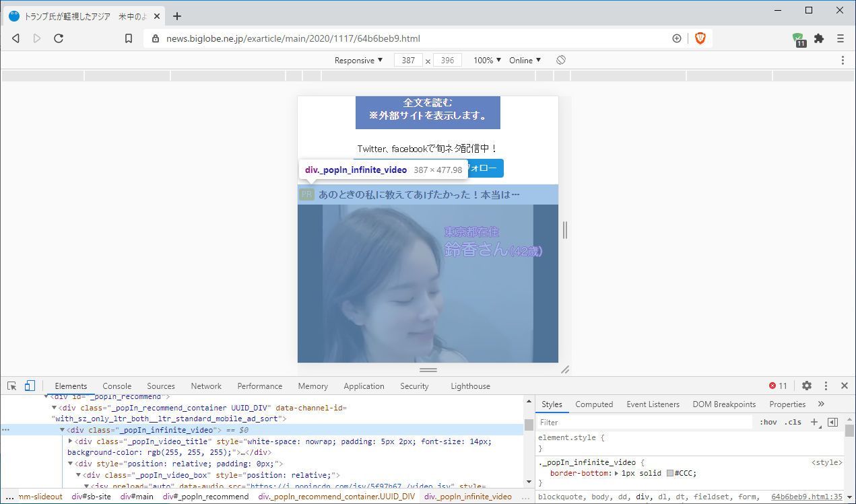Open the Computed tab in Styles pane

[593, 404]
